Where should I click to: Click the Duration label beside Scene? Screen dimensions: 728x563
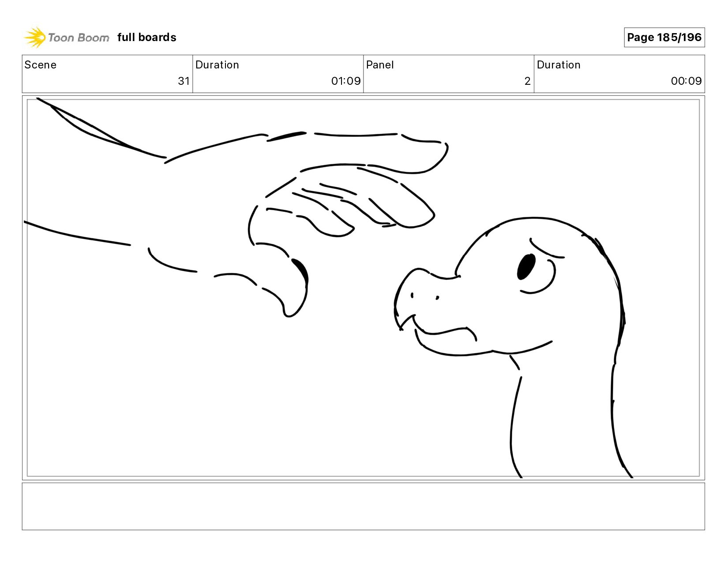[217, 65]
